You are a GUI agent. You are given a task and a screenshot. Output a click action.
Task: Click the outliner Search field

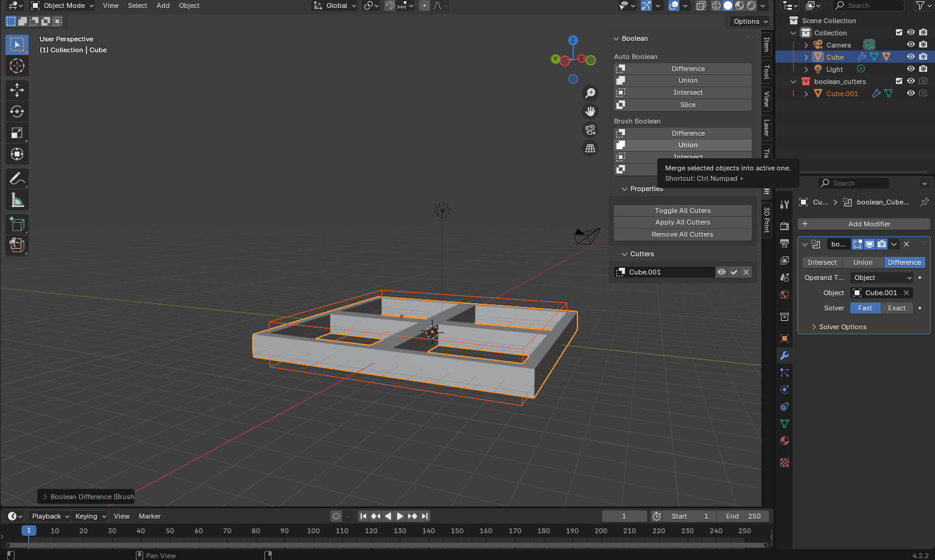[x=868, y=5]
